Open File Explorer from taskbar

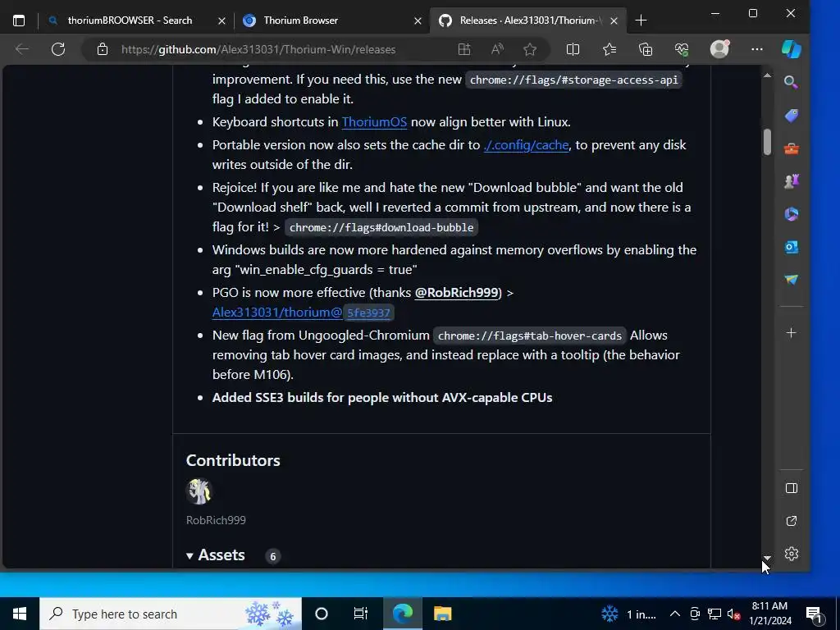point(442,614)
